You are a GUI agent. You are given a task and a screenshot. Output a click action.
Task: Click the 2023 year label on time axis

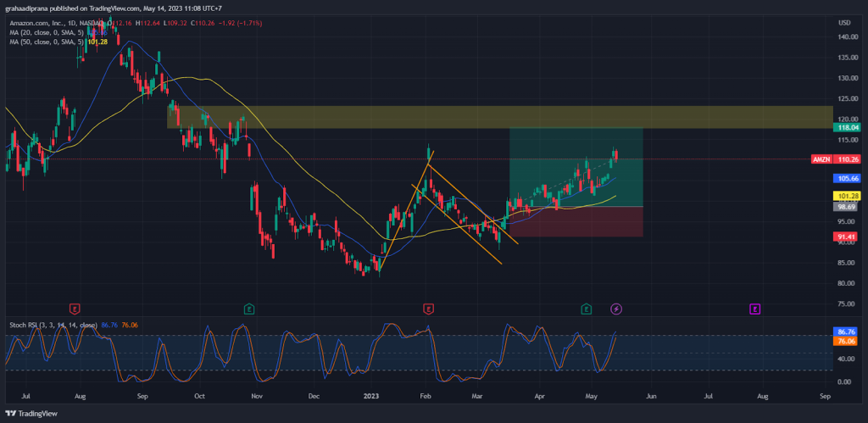370,397
